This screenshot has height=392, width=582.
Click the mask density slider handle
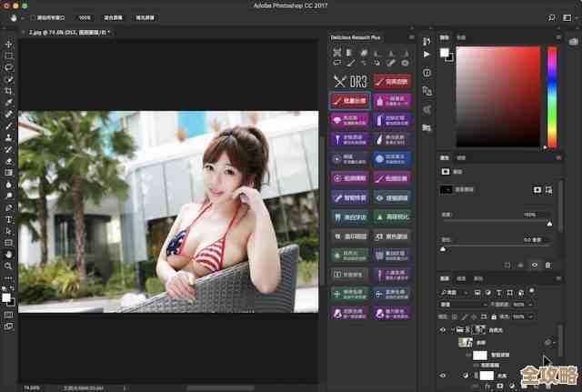(x=549, y=224)
